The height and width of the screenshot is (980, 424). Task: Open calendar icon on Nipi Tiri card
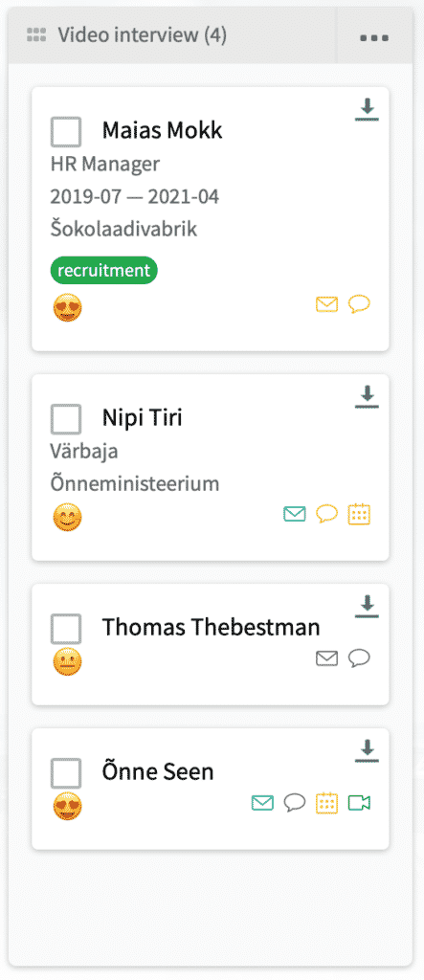coord(360,514)
